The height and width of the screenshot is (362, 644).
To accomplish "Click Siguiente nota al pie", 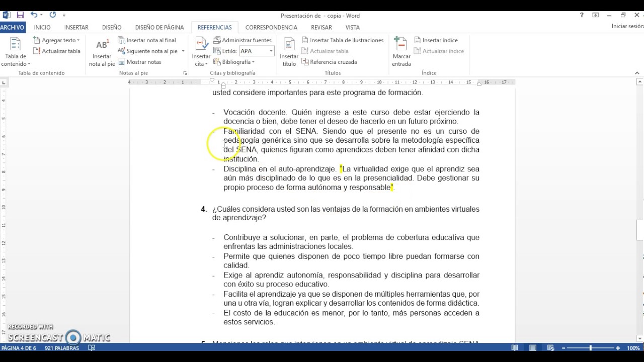I will click(x=148, y=51).
